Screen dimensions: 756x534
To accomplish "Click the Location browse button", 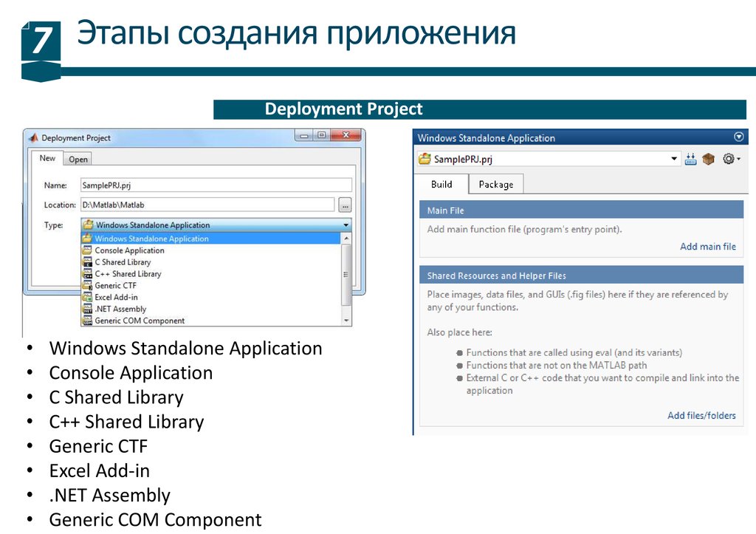I will click(x=345, y=205).
